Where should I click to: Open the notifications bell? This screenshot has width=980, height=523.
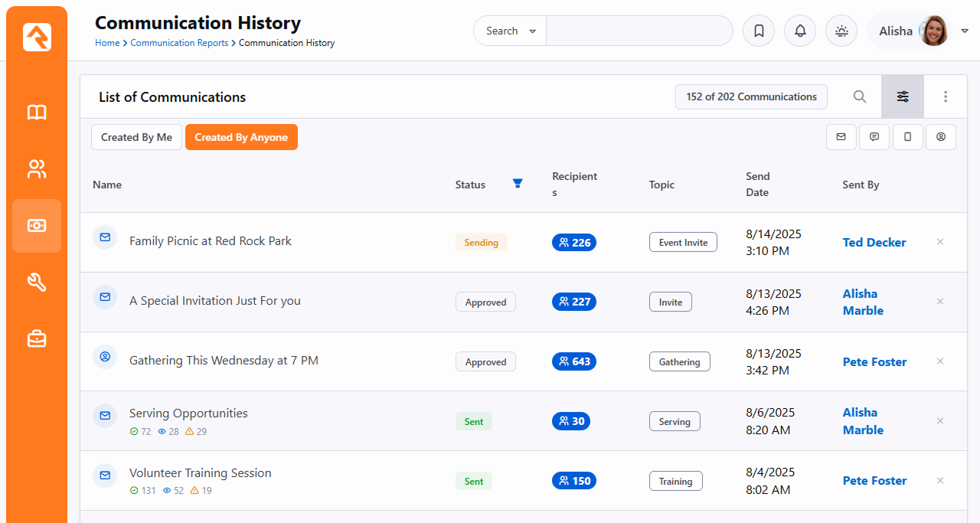(800, 31)
